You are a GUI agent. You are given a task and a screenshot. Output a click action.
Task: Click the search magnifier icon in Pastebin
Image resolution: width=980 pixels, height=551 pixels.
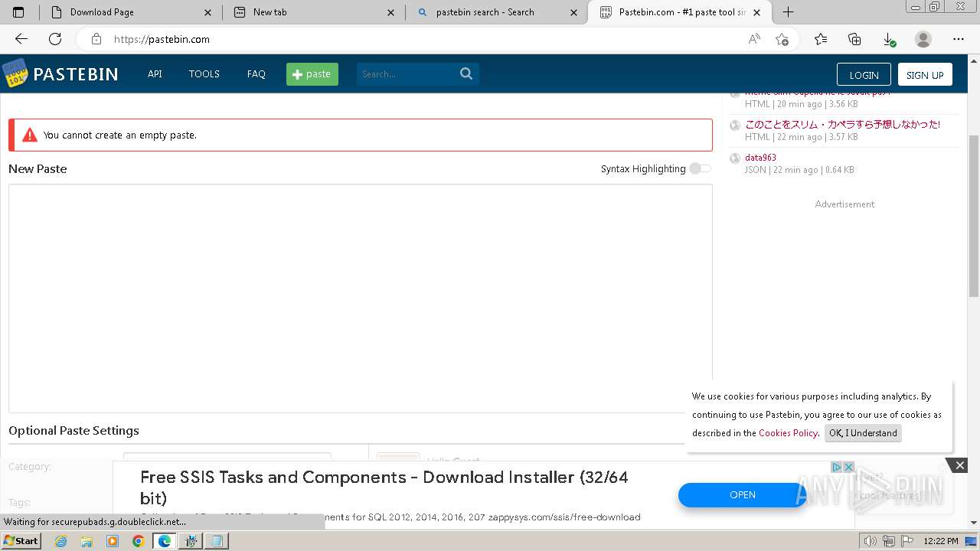coord(466,73)
